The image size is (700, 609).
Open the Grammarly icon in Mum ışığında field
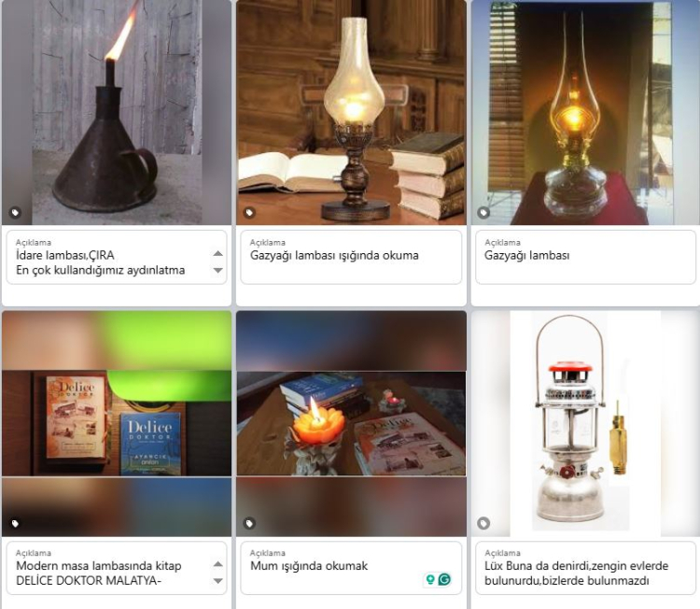tap(444, 579)
